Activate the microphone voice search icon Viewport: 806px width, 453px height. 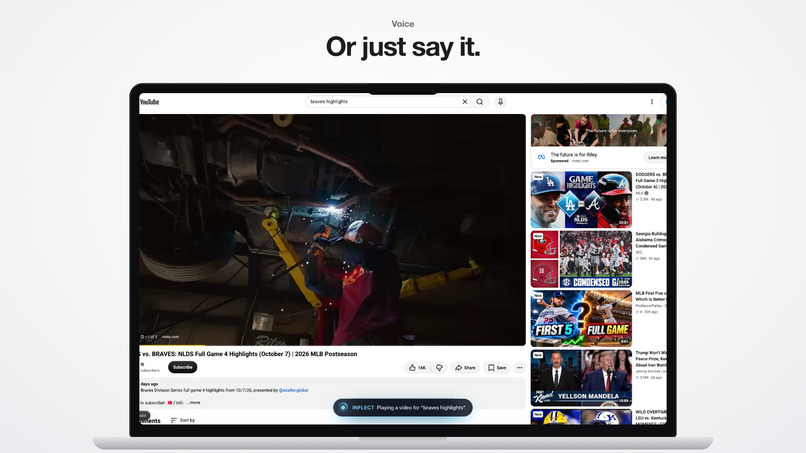(x=500, y=102)
